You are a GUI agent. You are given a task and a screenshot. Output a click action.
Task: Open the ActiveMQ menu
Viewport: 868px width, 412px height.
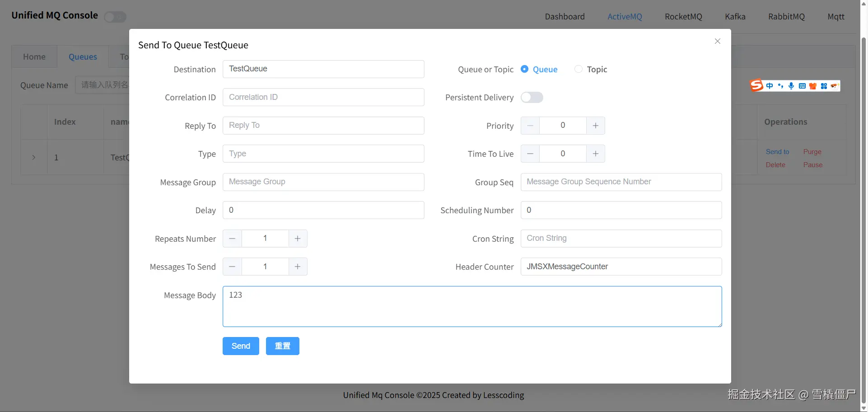point(625,17)
